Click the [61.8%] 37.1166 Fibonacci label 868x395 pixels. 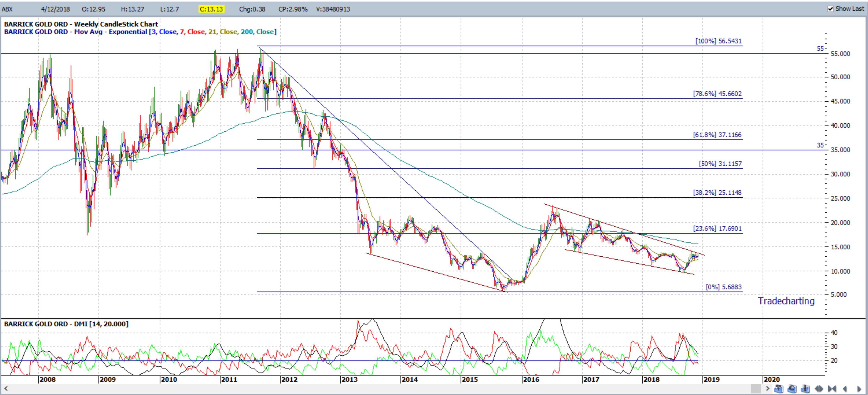(717, 135)
